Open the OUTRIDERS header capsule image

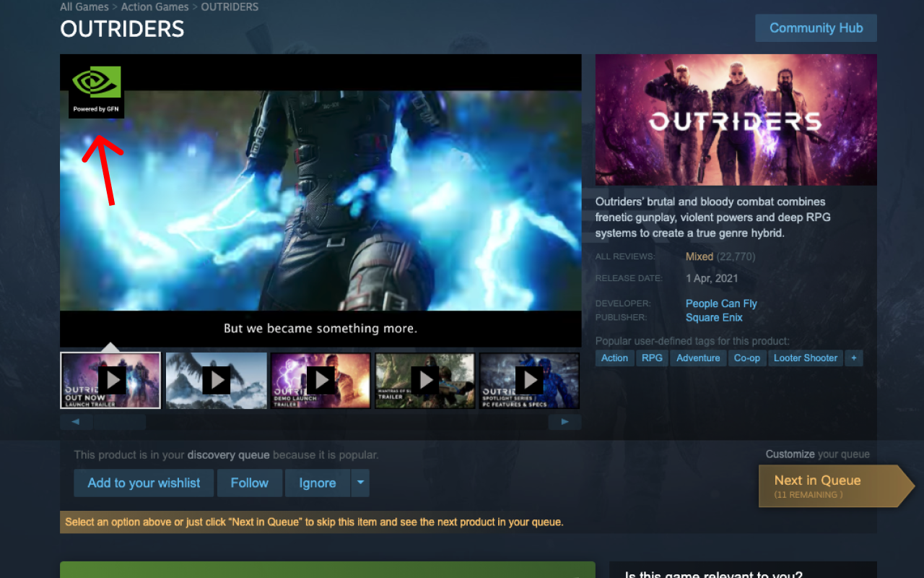(x=736, y=120)
